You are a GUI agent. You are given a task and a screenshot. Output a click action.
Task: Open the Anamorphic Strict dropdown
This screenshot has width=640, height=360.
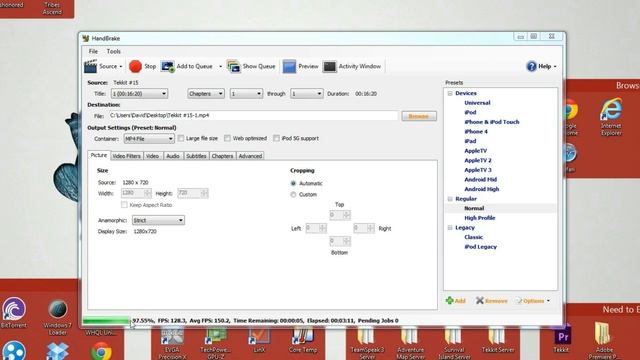pos(158,220)
